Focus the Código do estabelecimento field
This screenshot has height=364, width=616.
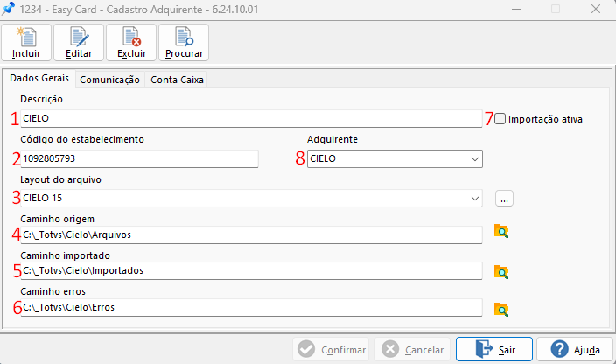[140, 159]
